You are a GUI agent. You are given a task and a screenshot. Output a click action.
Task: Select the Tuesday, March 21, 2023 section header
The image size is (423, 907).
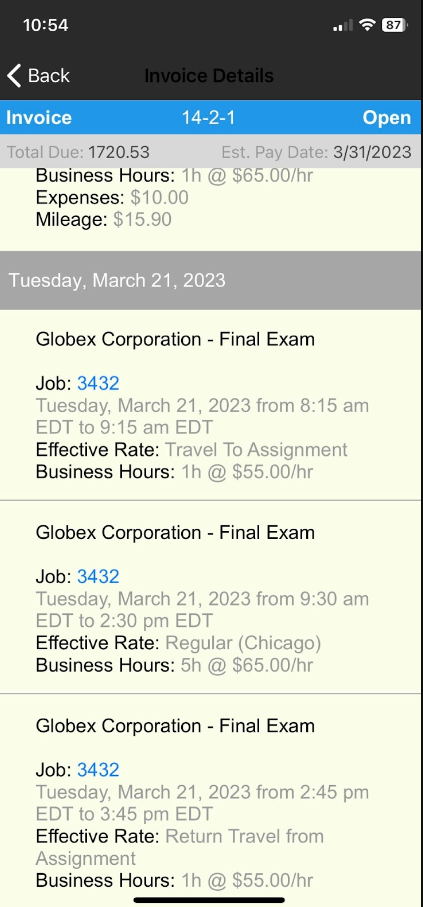211,281
